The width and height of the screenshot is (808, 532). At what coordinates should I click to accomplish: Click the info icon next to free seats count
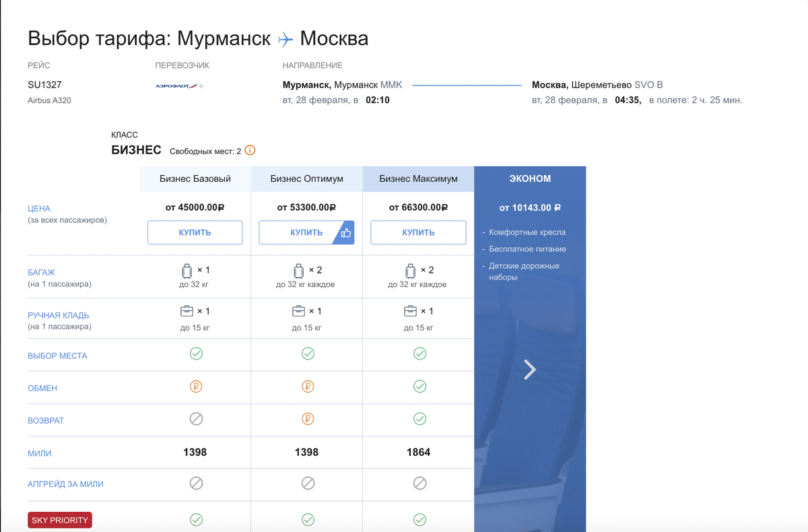(250, 151)
